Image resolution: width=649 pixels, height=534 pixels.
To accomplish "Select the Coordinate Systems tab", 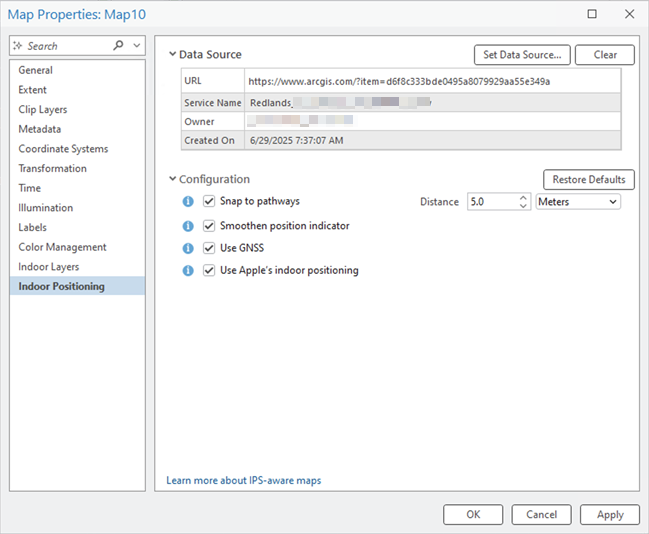I will [x=63, y=149].
